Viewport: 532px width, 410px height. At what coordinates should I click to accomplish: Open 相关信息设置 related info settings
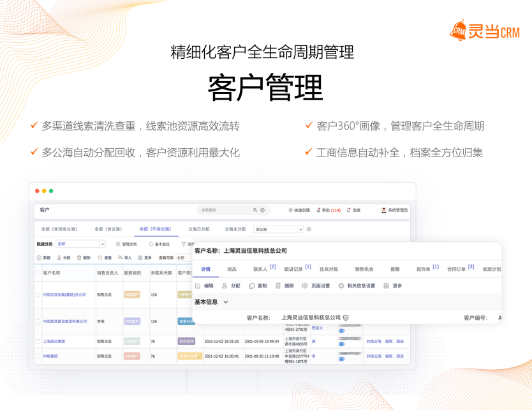point(341,285)
